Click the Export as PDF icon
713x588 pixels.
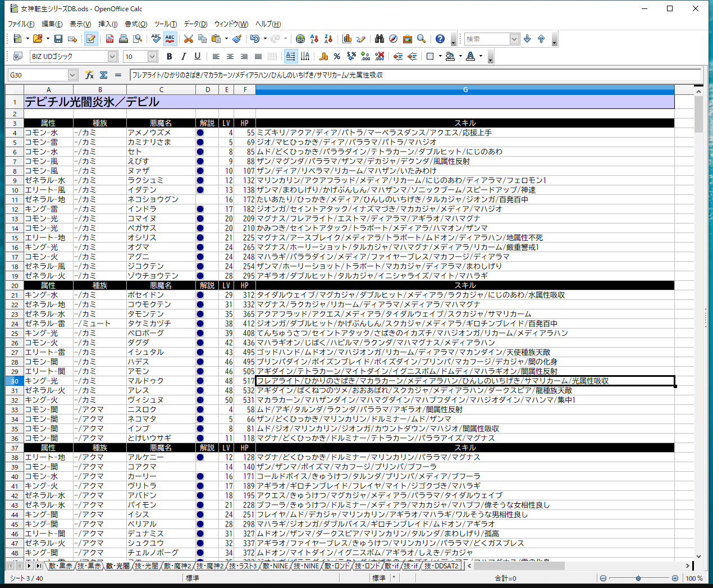click(x=109, y=39)
